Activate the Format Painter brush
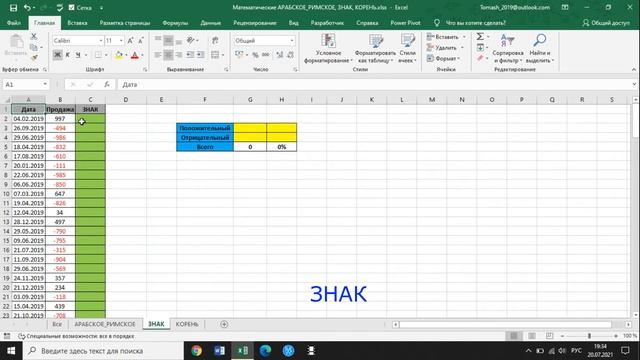The image size is (640, 360). tap(34, 58)
